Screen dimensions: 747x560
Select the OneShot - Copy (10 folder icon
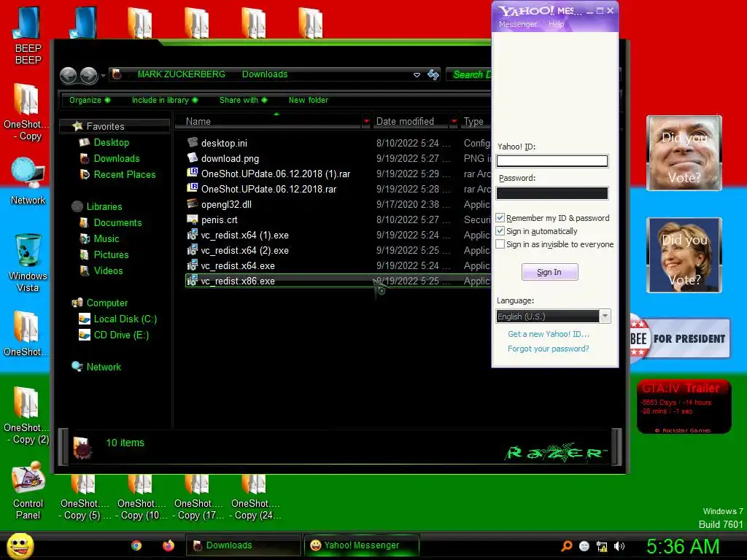coord(142,497)
